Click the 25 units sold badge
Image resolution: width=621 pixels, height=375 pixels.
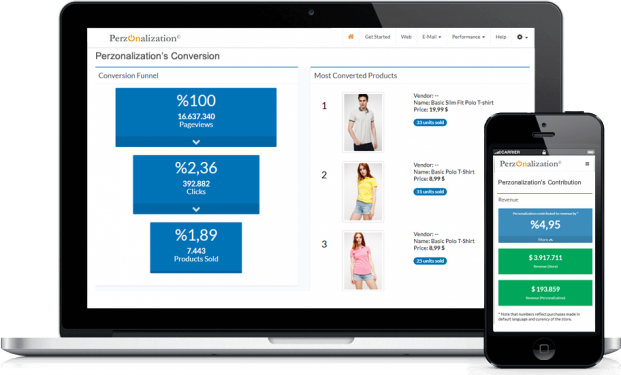430,261
